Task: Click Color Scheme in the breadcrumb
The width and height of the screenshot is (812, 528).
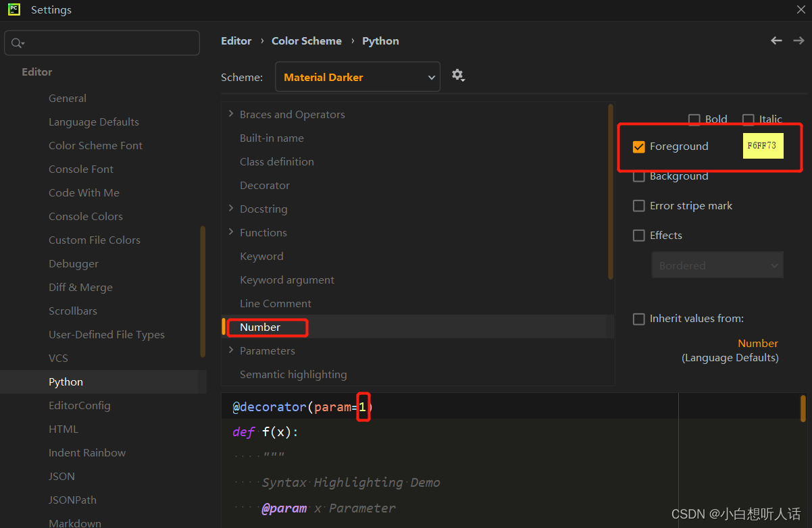Action: click(x=307, y=41)
